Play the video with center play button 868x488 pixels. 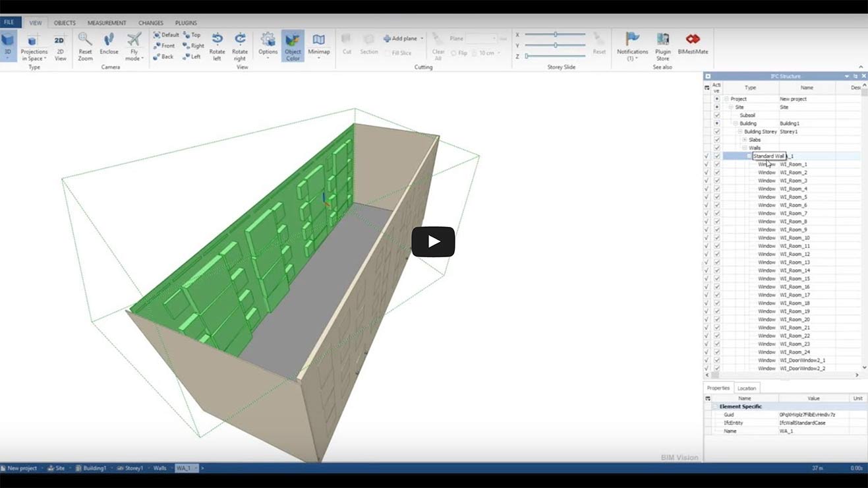pyautogui.click(x=433, y=242)
